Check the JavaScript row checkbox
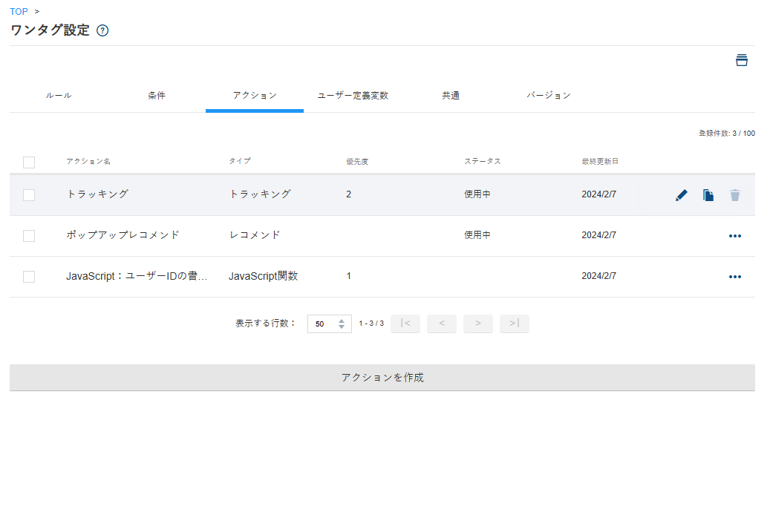767x532 pixels. pyautogui.click(x=29, y=277)
